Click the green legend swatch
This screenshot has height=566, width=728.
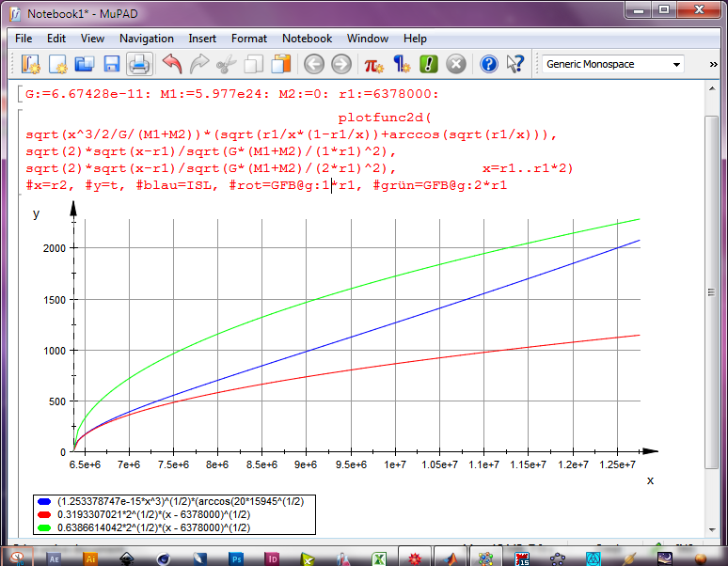pos(44,527)
